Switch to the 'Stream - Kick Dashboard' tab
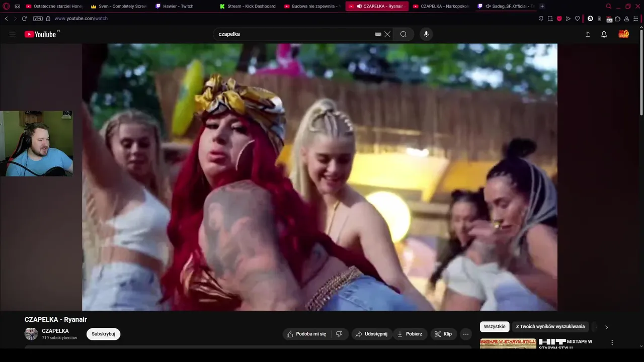Image resolution: width=644 pixels, height=362 pixels. pos(248,6)
